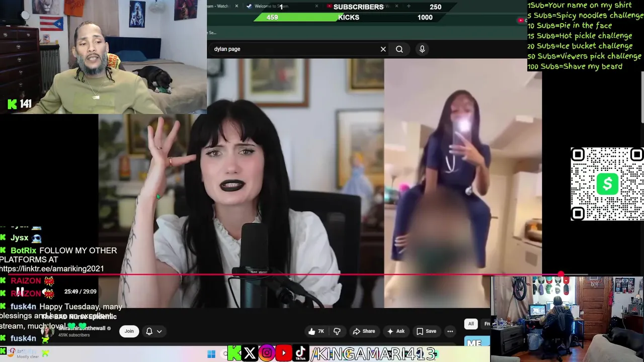Join the shirashiraonthewall channel membership
Image resolution: width=644 pixels, height=362 pixels.
pyautogui.click(x=129, y=331)
